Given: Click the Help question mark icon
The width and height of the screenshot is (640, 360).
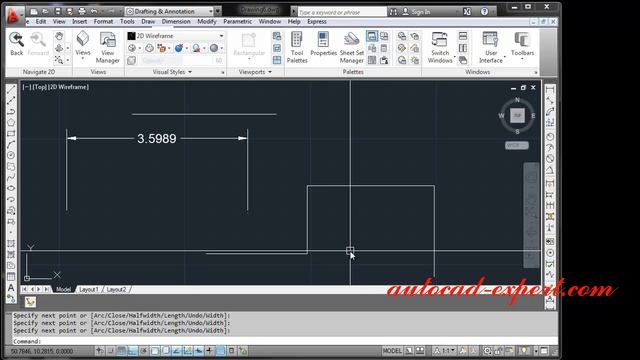Looking at the screenshot, I should click(484, 11).
